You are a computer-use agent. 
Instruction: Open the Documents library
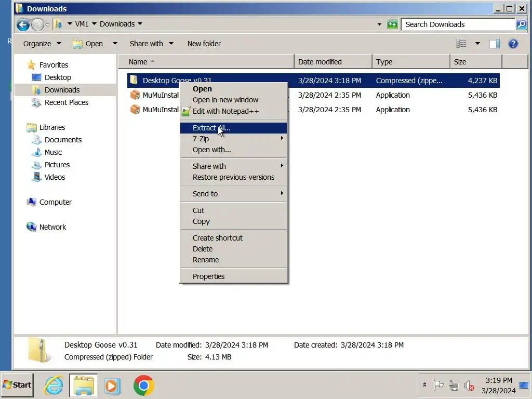63,140
